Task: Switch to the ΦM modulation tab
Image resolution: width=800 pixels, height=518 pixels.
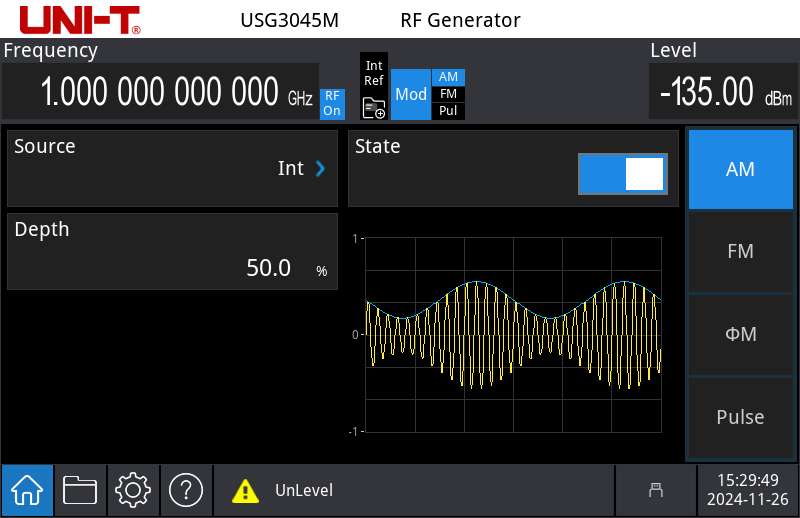Action: coord(740,334)
